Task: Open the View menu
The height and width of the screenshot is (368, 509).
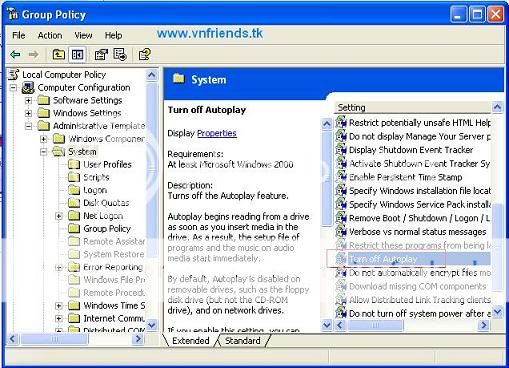Action: [x=83, y=35]
